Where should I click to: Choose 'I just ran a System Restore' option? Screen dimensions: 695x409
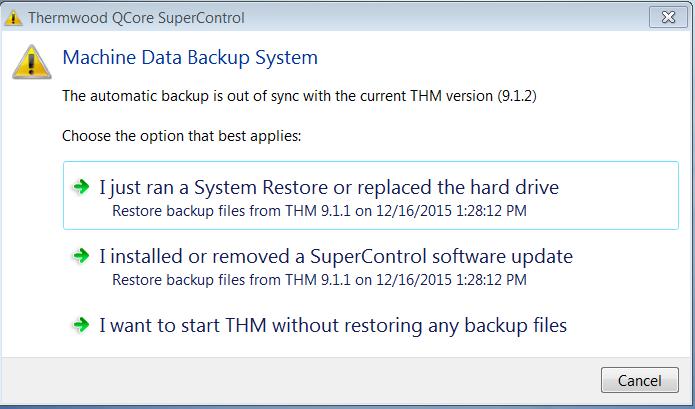[328, 187]
